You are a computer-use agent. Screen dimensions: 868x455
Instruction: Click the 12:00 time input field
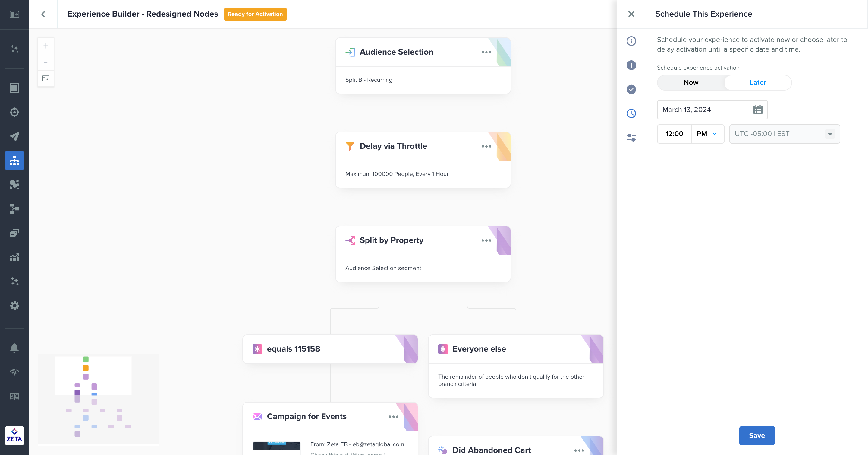point(674,134)
